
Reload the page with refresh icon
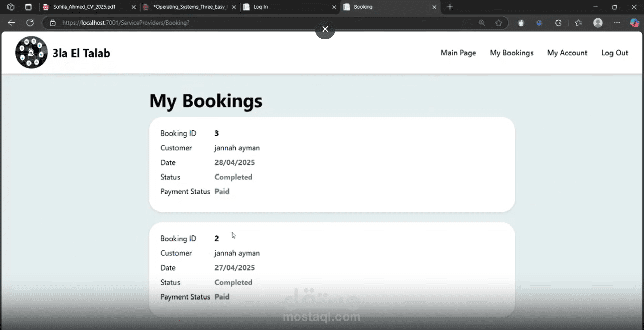(x=30, y=23)
